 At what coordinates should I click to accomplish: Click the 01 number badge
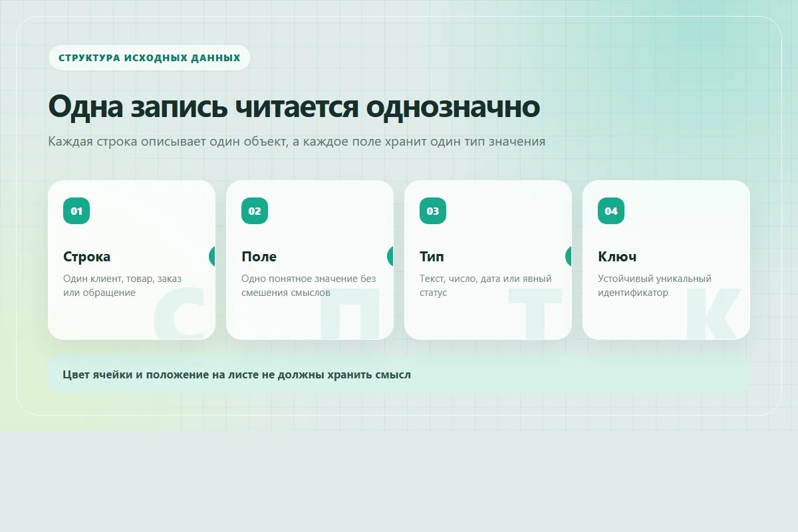tap(76, 211)
